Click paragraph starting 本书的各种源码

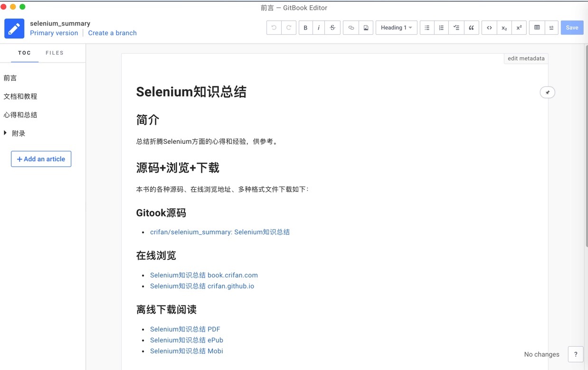(x=222, y=189)
